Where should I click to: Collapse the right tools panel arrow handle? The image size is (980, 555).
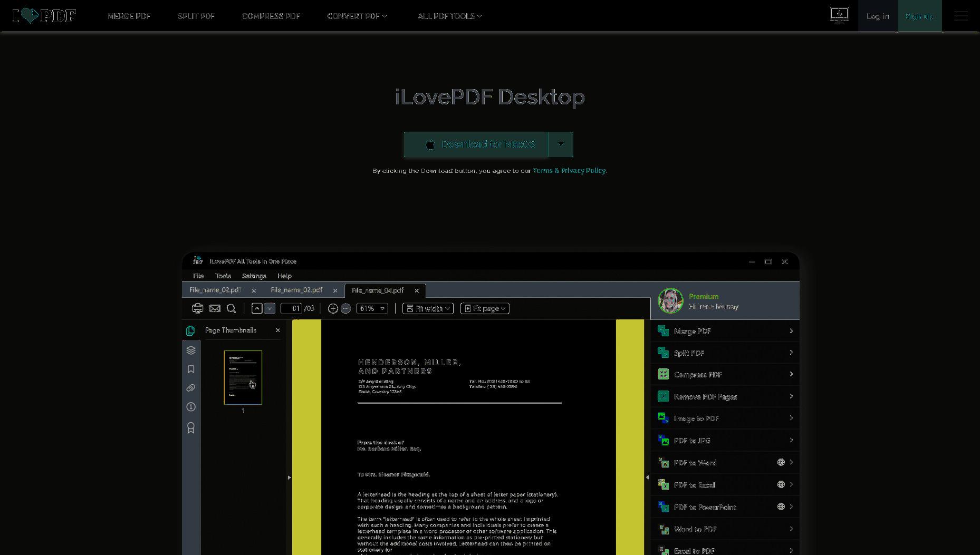tap(647, 478)
